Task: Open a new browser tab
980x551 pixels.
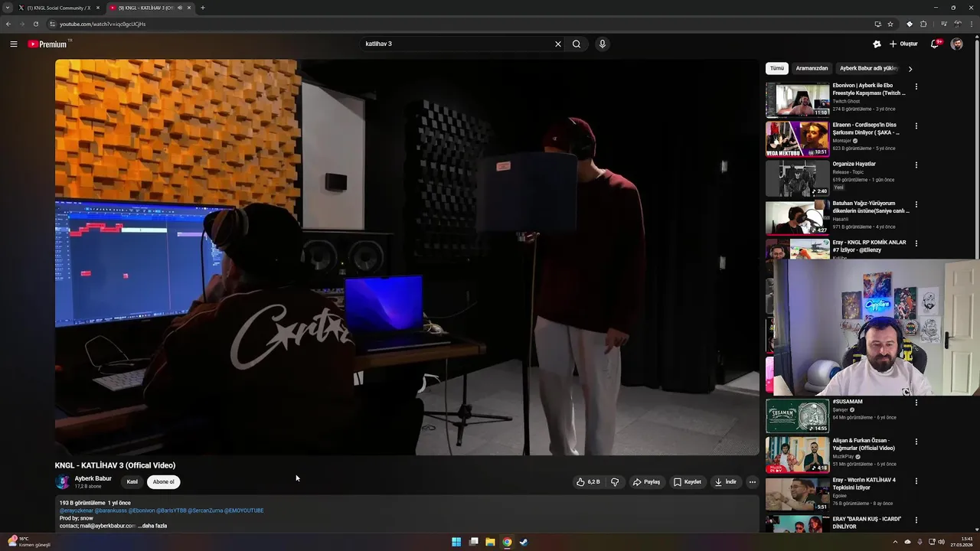Action: point(203,8)
